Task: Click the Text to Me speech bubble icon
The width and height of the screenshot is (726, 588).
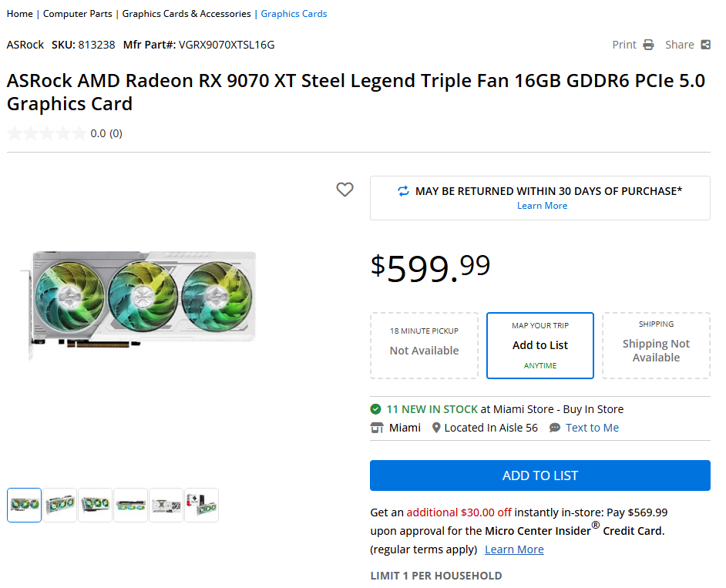Action: tap(555, 428)
